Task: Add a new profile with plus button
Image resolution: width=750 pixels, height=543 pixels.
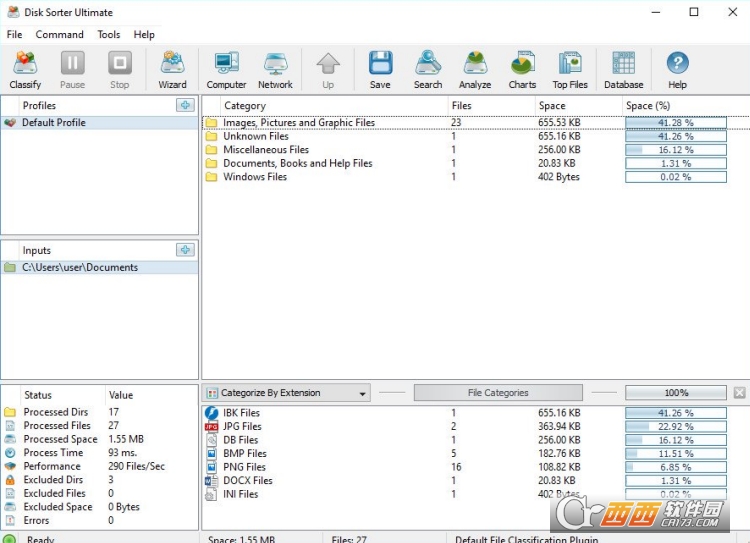Action: click(185, 105)
